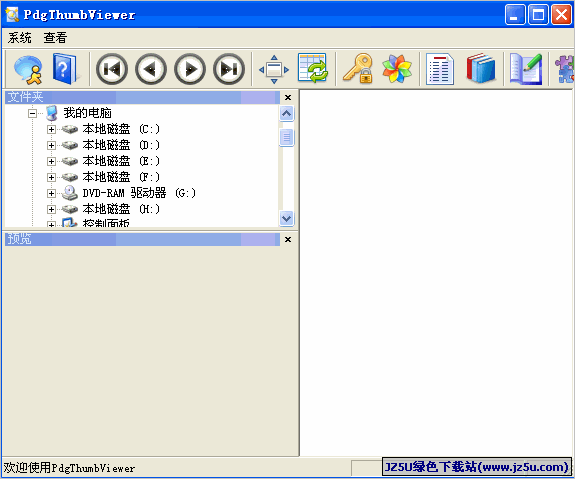The width and height of the screenshot is (575, 479).
Task: Click folder tree scroll down arrow
Action: coord(286,218)
